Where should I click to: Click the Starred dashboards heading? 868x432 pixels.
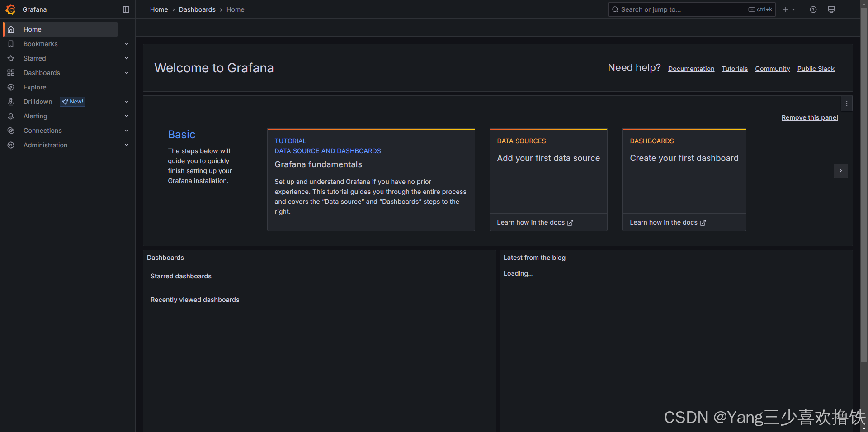click(x=181, y=276)
